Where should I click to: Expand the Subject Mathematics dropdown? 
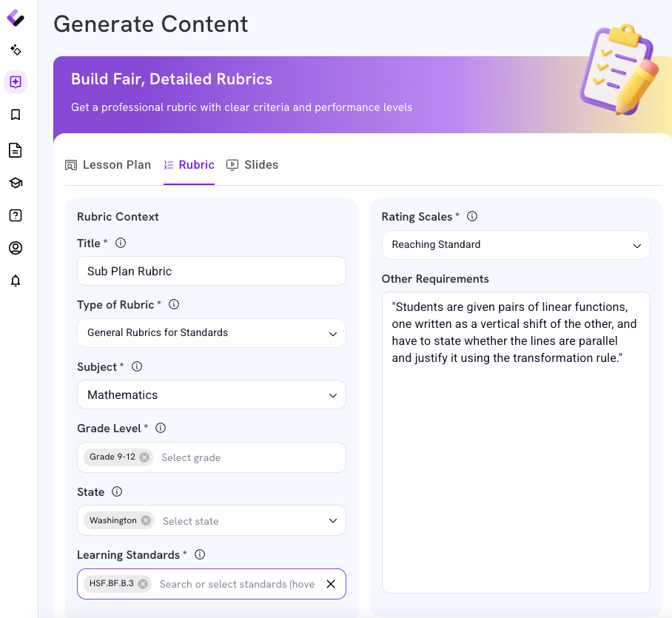point(211,394)
